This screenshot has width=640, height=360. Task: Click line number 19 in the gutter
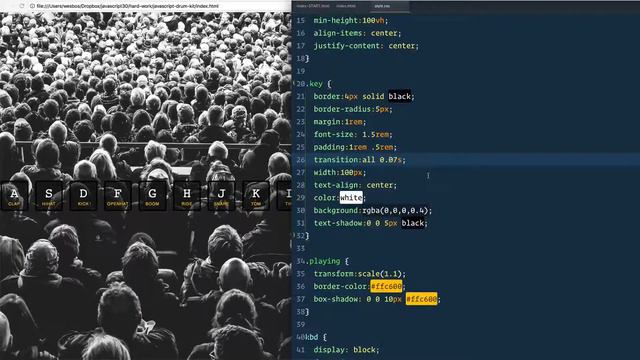(301, 71)
